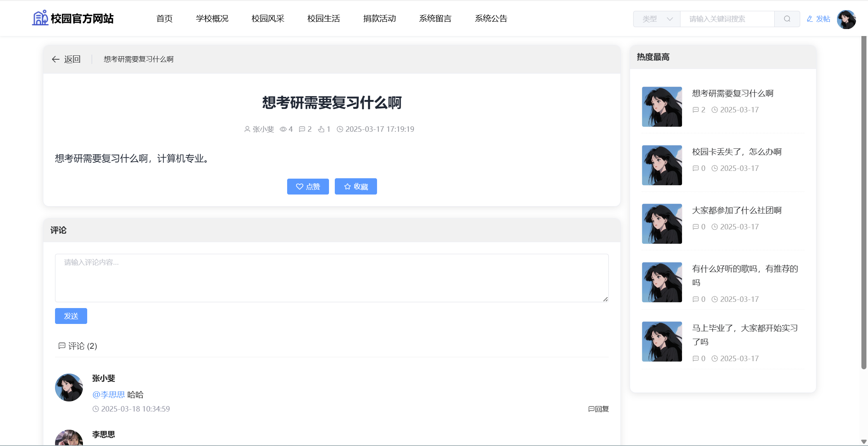Click the keyword search input field
868x446 pixels.
tap(727, 19)
